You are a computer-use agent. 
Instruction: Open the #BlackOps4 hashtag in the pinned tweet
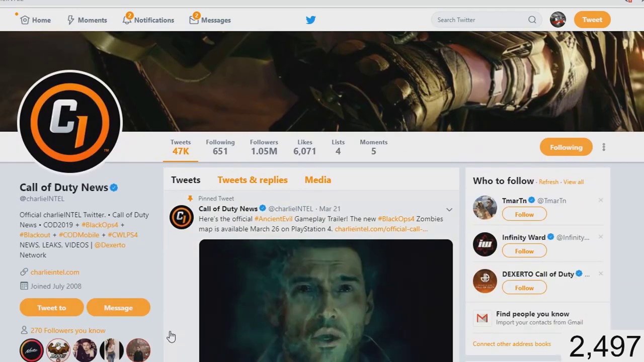point(396,219)
